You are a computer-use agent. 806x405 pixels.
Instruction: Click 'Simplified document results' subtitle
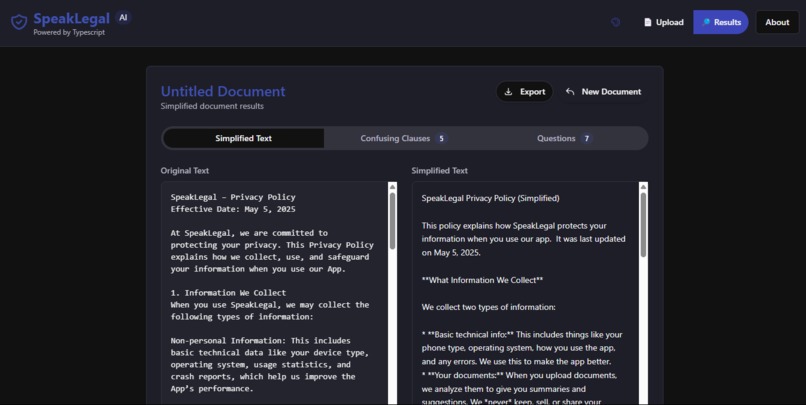click(x=212, y=106)
